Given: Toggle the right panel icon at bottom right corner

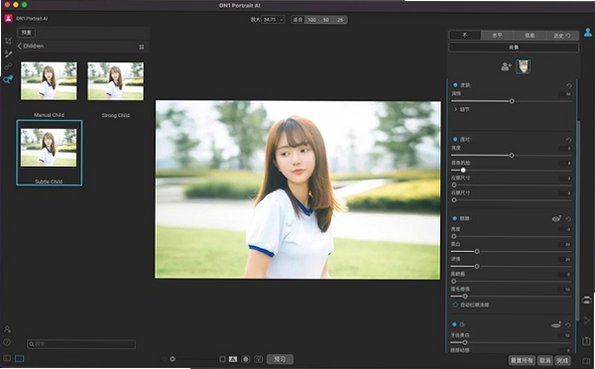Looking at the screenshot, I should click(x=587, y=361).
